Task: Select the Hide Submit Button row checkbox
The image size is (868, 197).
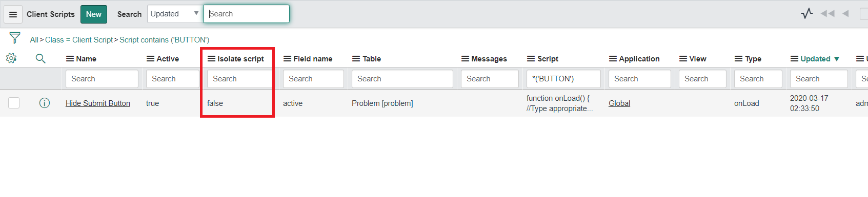Action: (x=14, y=103)
